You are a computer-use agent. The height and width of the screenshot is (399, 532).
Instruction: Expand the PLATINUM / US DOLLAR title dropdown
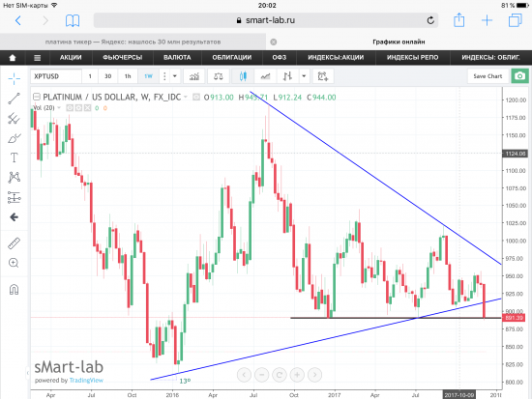[186, 97]
